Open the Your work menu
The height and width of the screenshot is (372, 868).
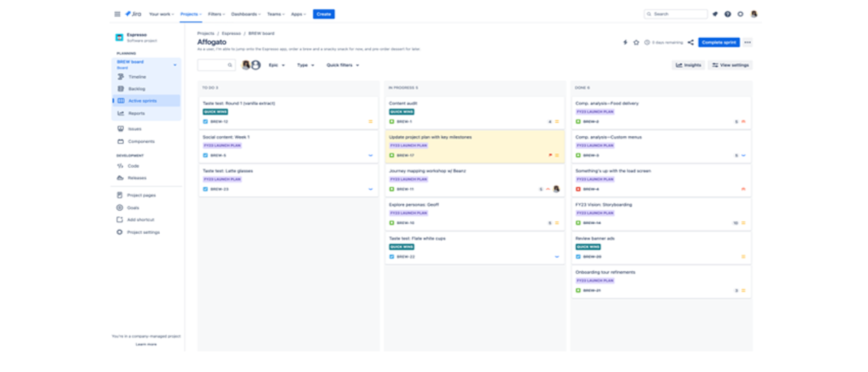pyautogui.click(x=161, y=14)
